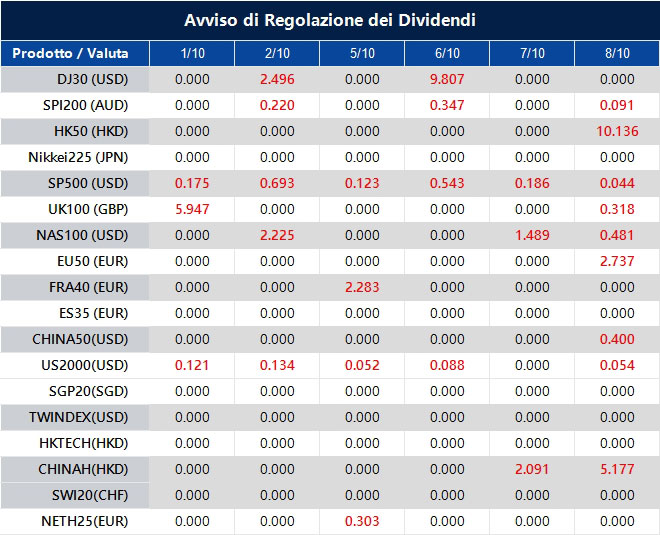The height and width of the screenshot is (535, 660).
Task: Click the SP500 value 0.543
Action: pyautogui.click(x=447, y=184)
